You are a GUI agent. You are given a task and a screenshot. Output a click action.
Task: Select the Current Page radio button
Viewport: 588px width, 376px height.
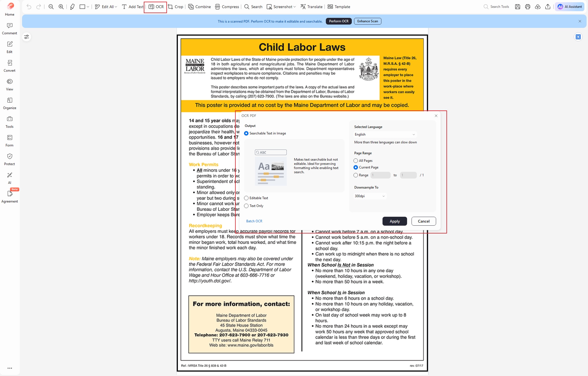[x=356, y=167]
